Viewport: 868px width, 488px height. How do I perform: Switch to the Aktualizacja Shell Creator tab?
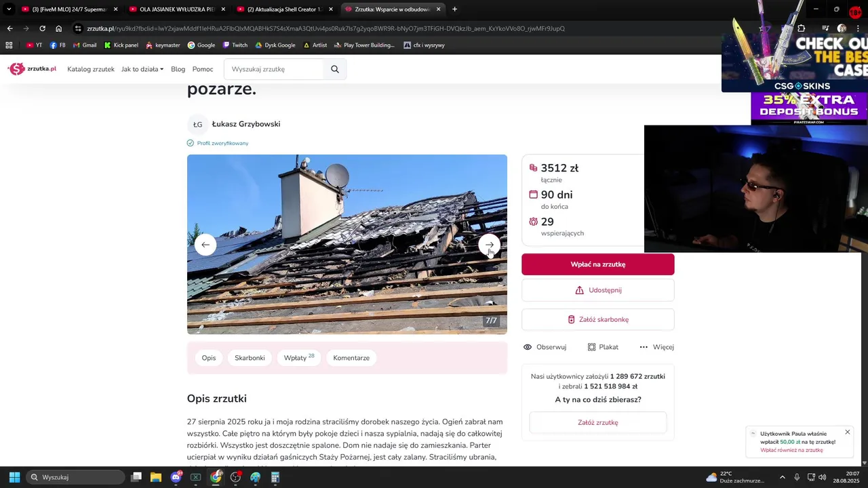[x=283, y=9]
